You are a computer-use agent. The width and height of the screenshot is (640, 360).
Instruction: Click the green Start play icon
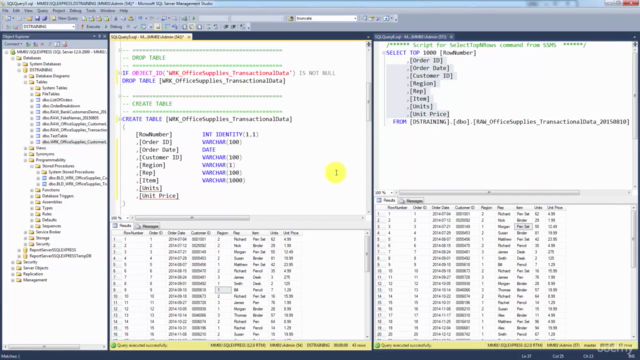coord(193,18)
